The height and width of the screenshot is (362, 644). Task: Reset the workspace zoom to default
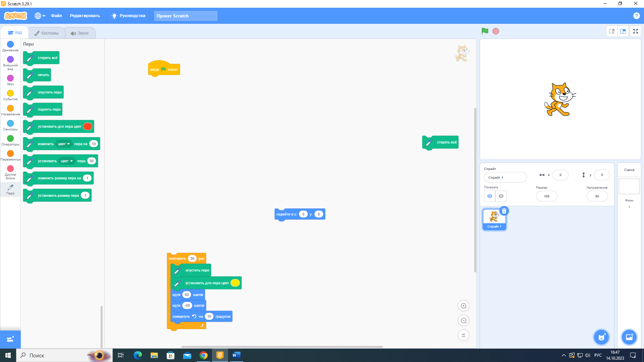coord(464,335)
